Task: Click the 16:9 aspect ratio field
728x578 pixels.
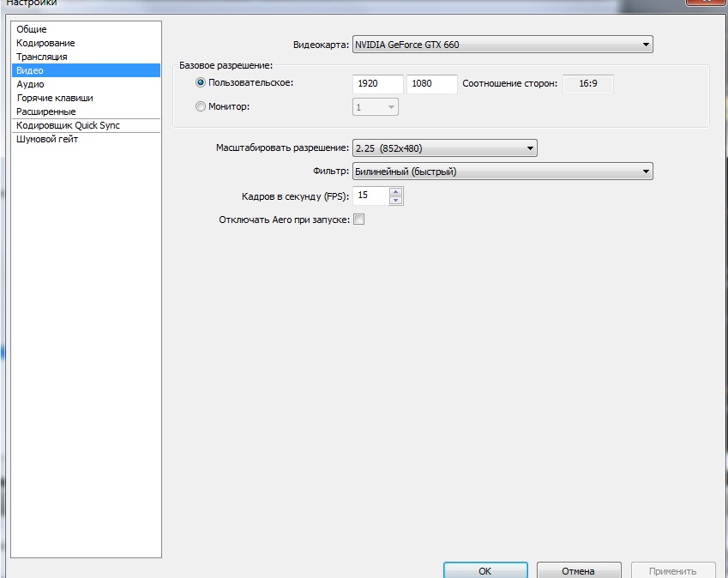Action: [x=587, y=83]
